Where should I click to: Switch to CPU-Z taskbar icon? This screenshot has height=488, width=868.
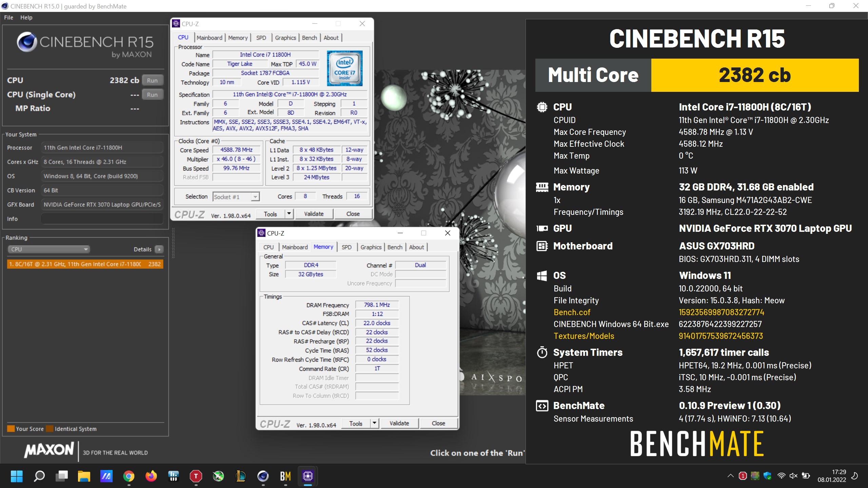[x=308, y=476]
